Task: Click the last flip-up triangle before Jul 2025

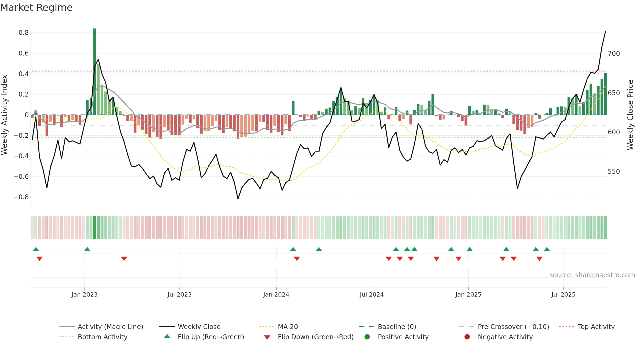Action: pyautogui.click(x=547, y=249)
